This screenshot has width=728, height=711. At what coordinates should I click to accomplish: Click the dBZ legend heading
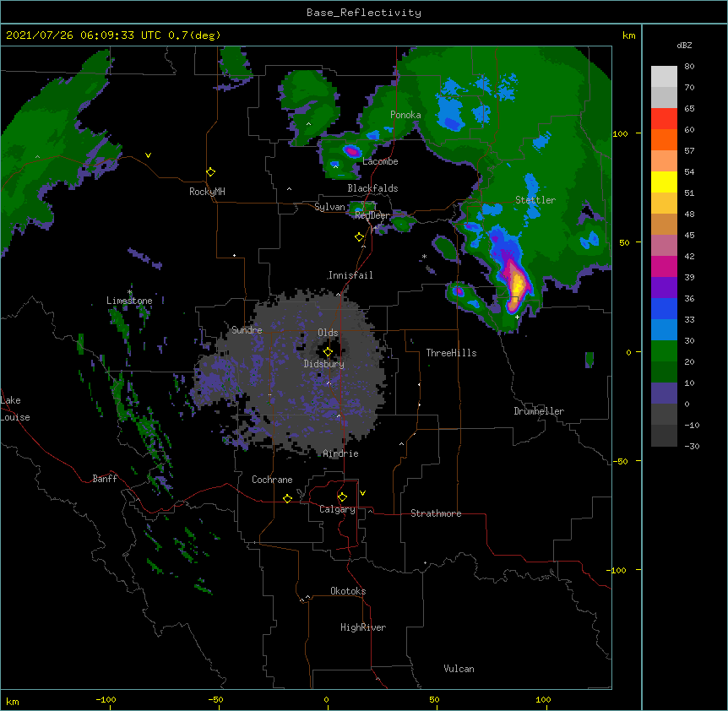coord(684,45)
